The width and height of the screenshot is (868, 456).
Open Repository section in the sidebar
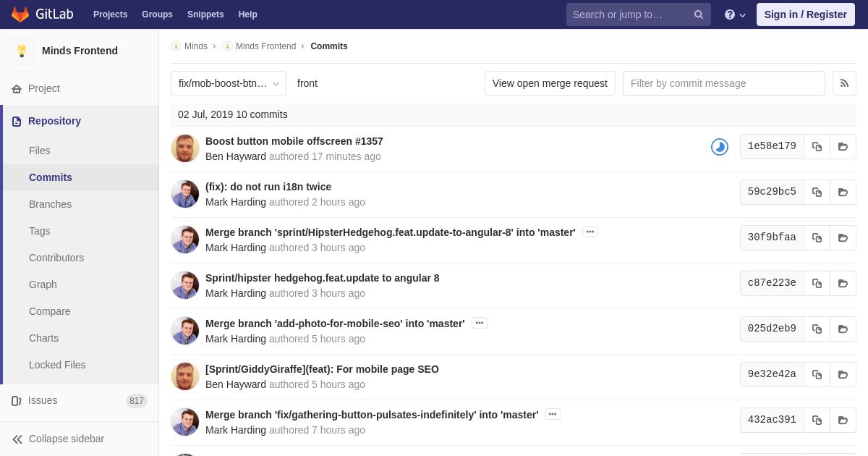(54, 121)
